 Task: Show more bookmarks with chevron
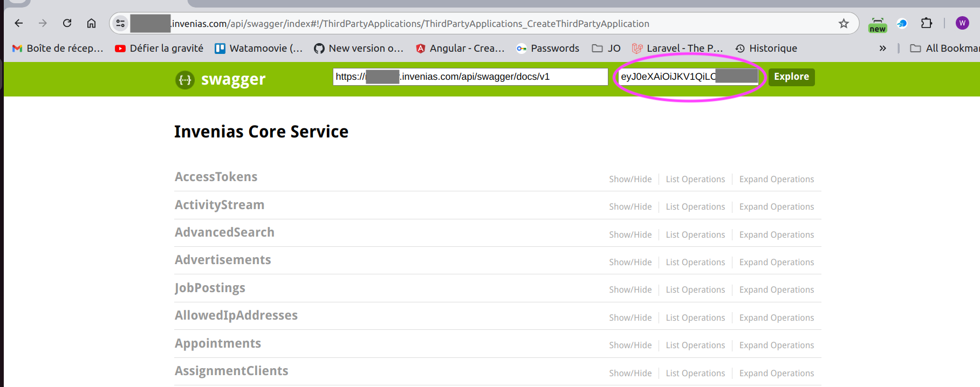click(882, 48)
